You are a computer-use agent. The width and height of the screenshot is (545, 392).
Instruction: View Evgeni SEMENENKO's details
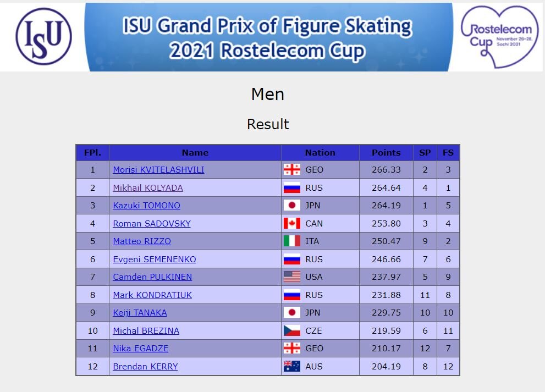[155, 259]
